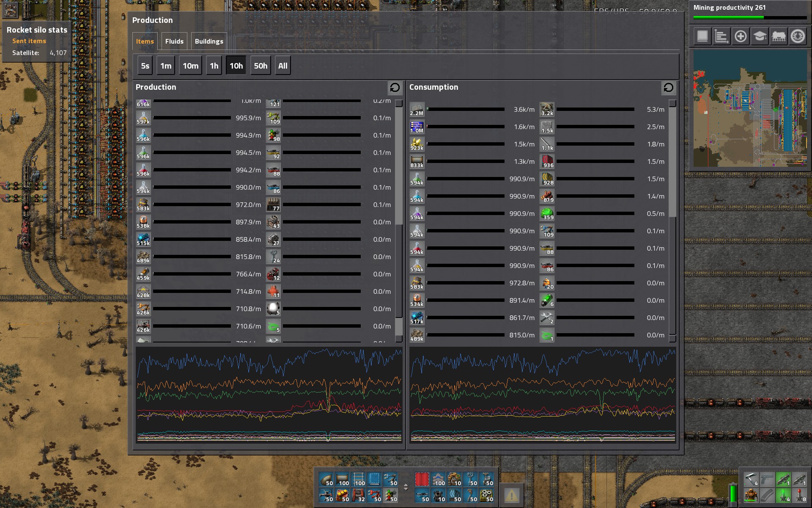Toggle quickbar row switch arrows
812x508 pixels.
[x=406, y=487]
